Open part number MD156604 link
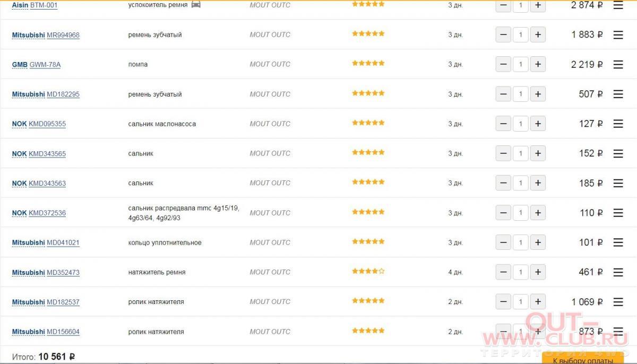The width and height of the screenshot is (637, 364). (63, 332)
